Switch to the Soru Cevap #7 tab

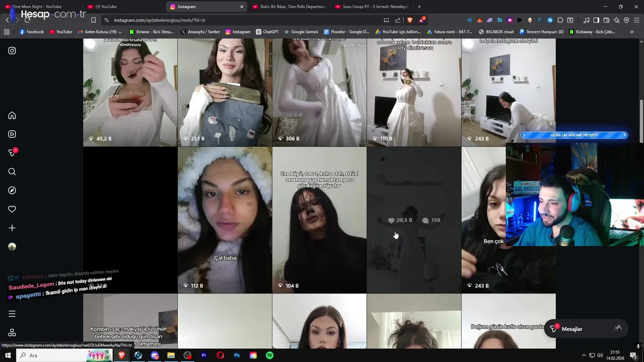click(x=372, y=7)
